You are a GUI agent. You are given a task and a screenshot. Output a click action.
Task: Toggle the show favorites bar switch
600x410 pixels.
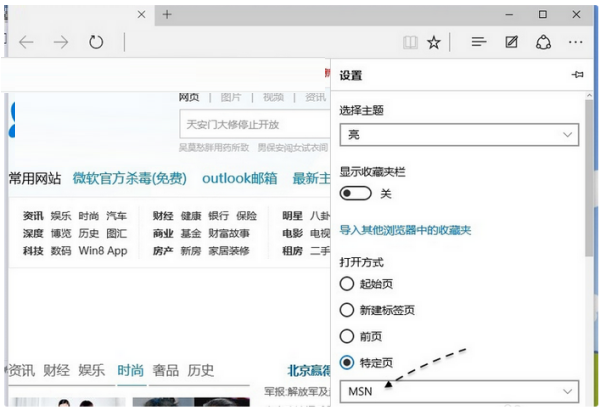click(356, 193)
